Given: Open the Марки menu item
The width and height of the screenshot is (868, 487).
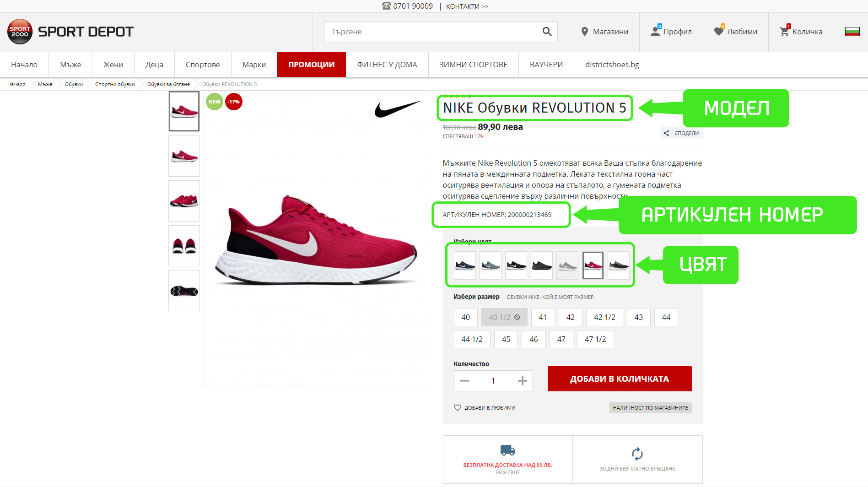Looking at the screenshot, I should pyautogui.click(x=254, y=65).
